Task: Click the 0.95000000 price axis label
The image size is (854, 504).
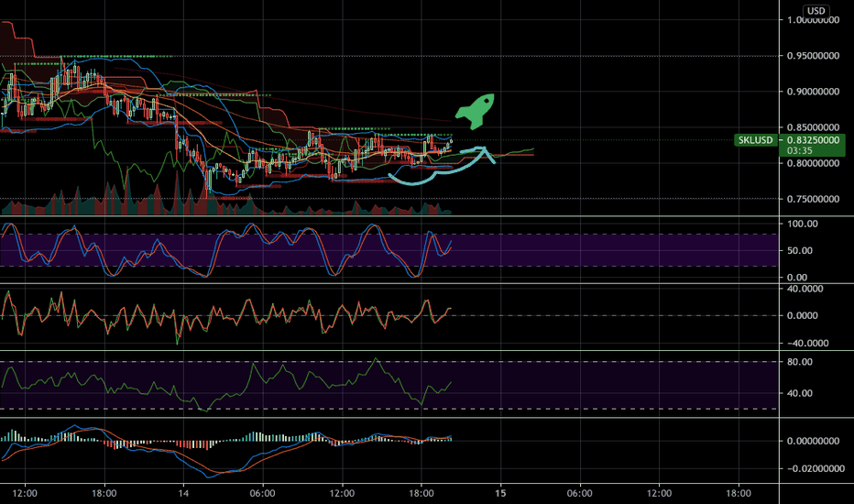Action: pos(813,56)
